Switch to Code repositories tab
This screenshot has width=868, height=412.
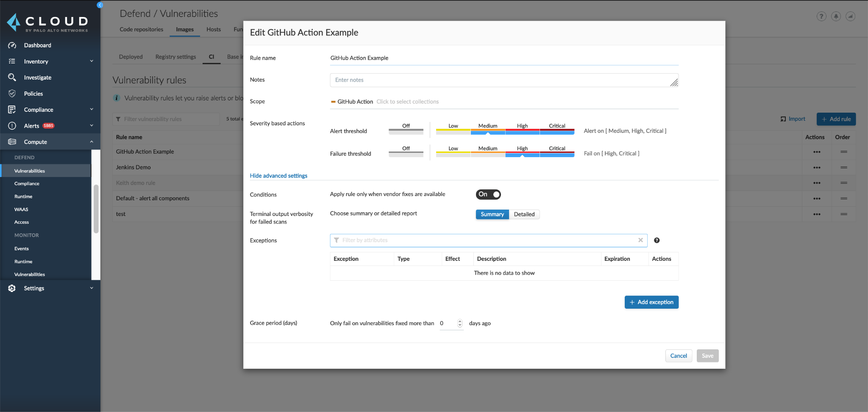point(141,29)
